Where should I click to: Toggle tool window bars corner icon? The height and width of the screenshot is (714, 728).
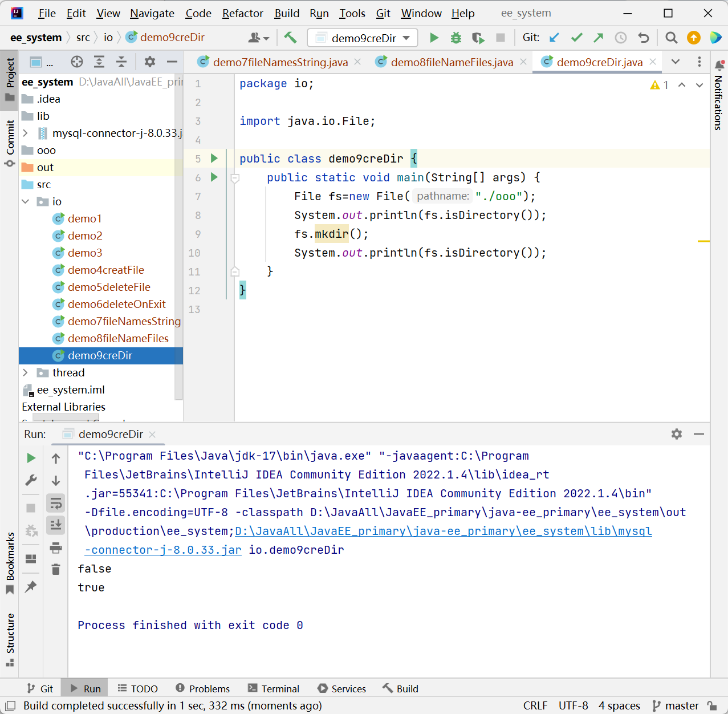pyautogui.click(x=10, y=705)
